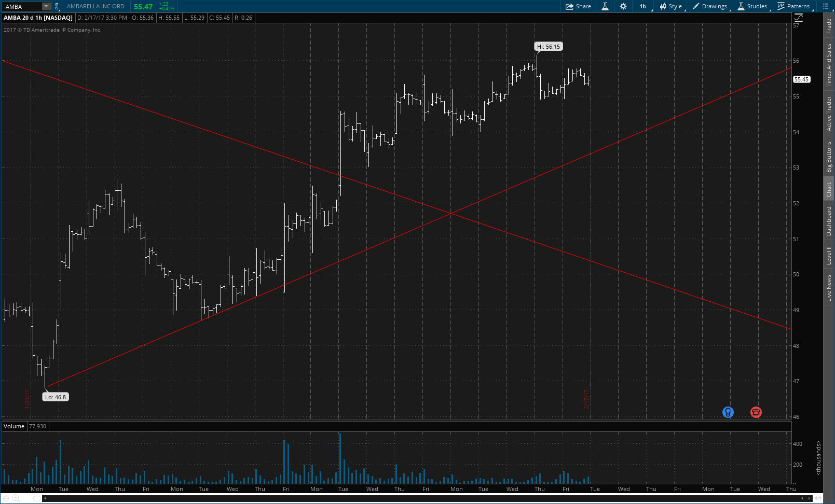This screenshot has width=835, height=504.
Task: Open the Patterns dropdown
Action: tap(794, 6)
